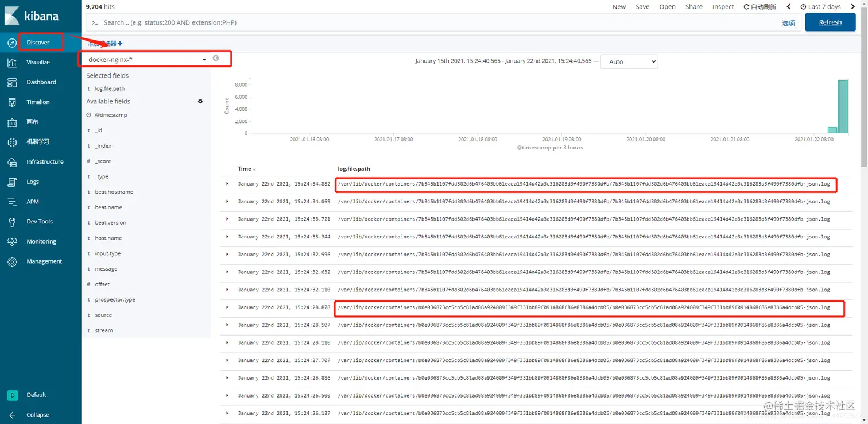Click the Kibana logo

coord(32,16)
